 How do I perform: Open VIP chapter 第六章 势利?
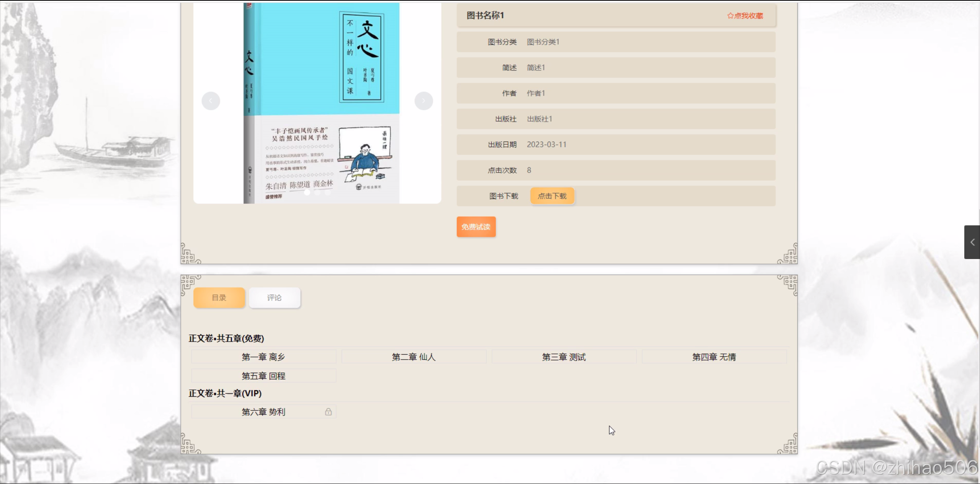263,412
